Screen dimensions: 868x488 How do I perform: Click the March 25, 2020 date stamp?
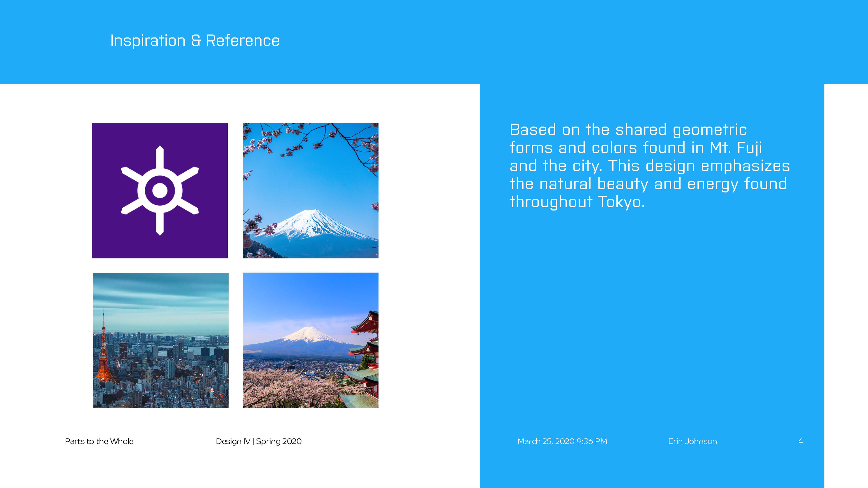[562, 441]
